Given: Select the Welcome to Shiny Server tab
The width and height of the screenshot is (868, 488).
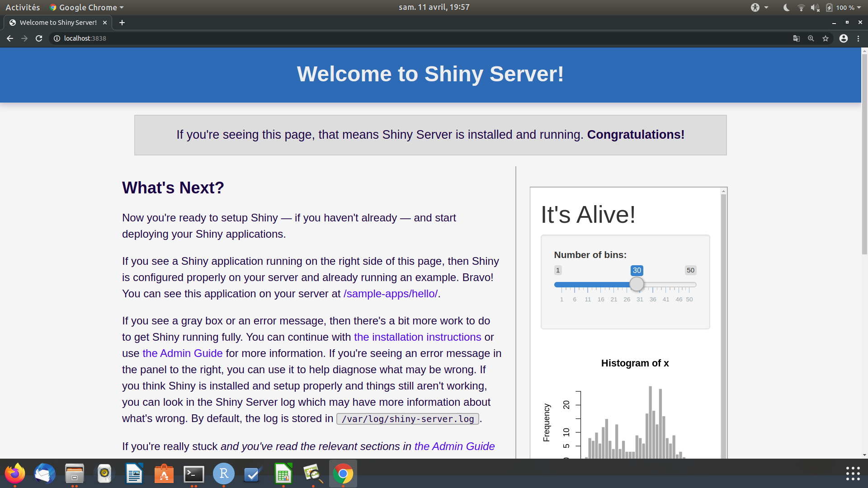Looking at the screenshot, I should 58,23.
